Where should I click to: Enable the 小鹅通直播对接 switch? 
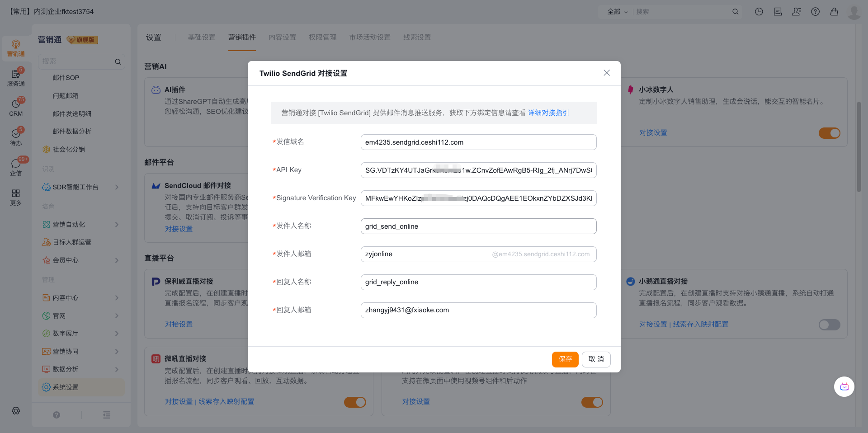(x=830, y=325)
